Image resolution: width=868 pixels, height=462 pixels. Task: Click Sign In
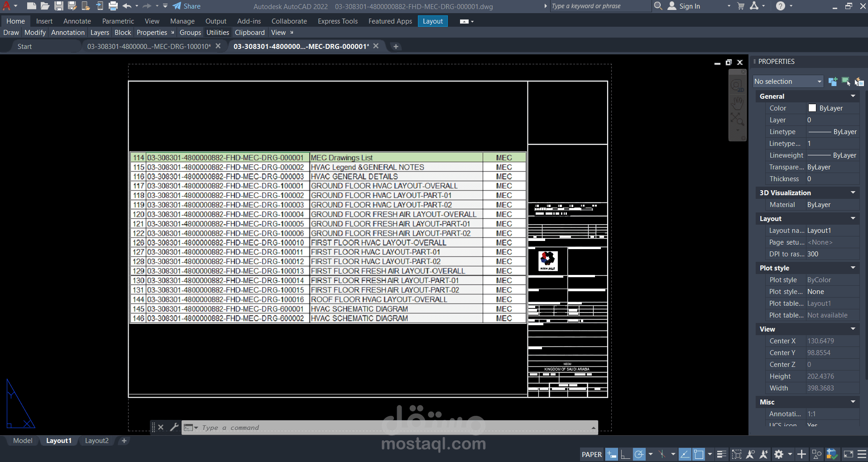pyautogui.click(x=684, y=6)
